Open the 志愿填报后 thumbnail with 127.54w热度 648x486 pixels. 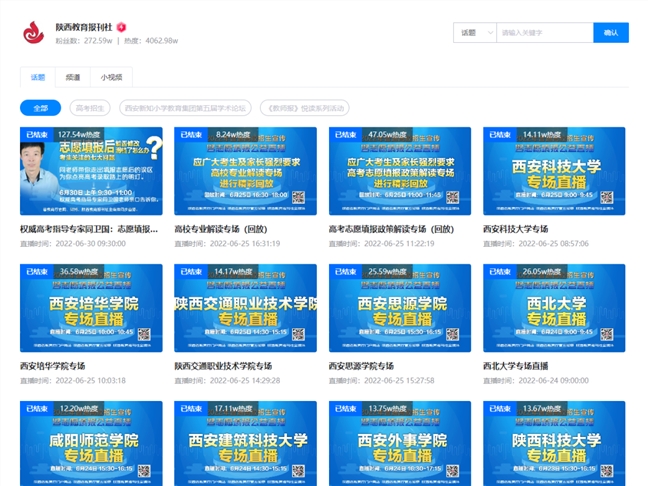(x=91, y=171)
